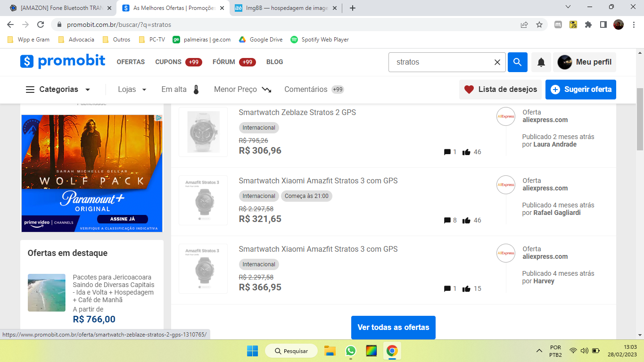
Task: Open the Spotify Web Player bookmark
Action: pyautogui.click(x=320, y=40)
